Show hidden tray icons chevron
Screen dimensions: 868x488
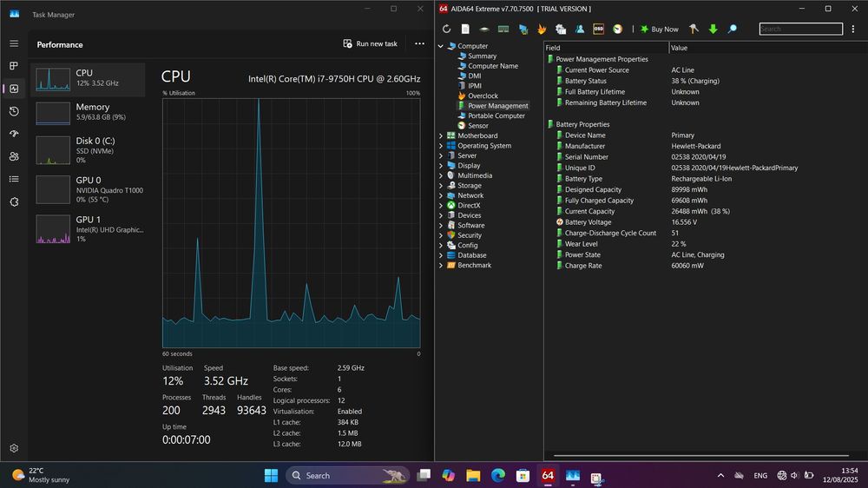(720, 475)
